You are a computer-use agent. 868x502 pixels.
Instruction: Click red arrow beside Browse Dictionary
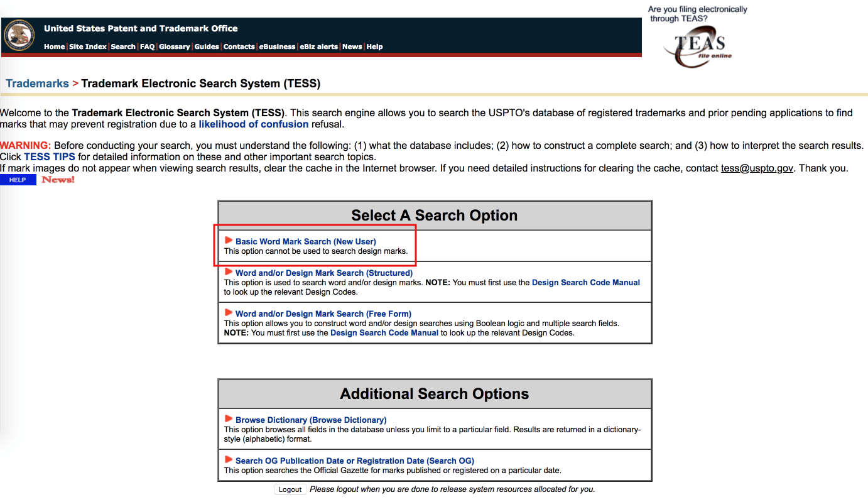pos(229,419)
